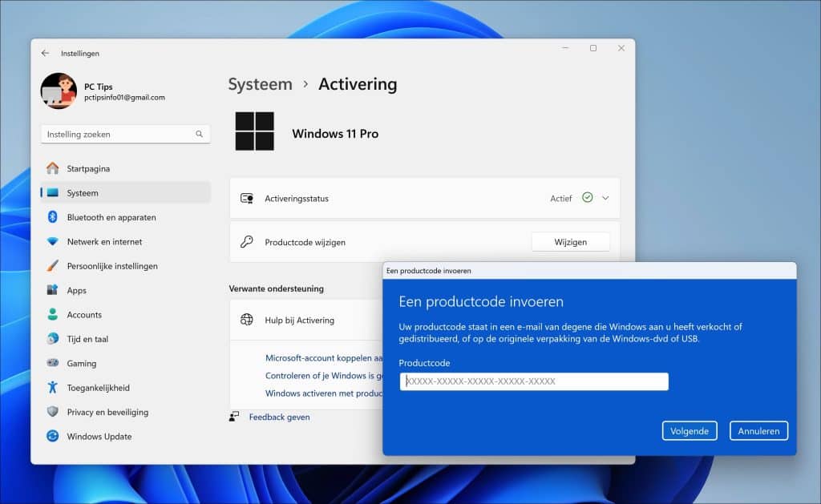The width and height of the screenshot is (821, 504).
Task: Click the Privacy en beveiliging shield icon
Action: 52,411
